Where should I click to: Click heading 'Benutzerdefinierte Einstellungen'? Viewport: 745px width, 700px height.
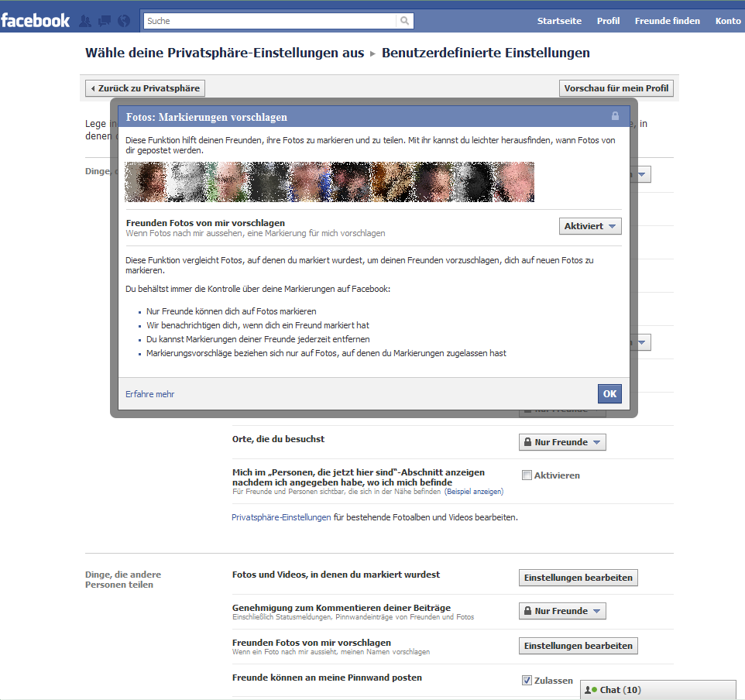pos(486,53)
